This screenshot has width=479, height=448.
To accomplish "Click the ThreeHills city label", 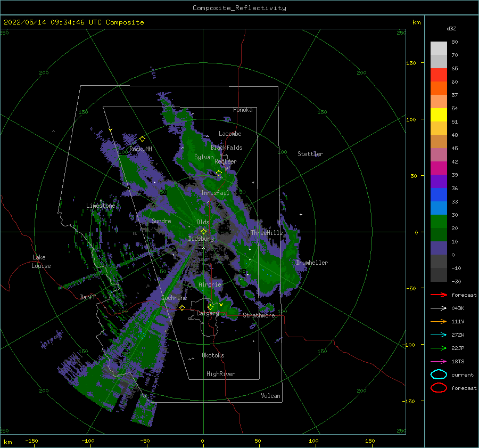I will coord(267,233).
